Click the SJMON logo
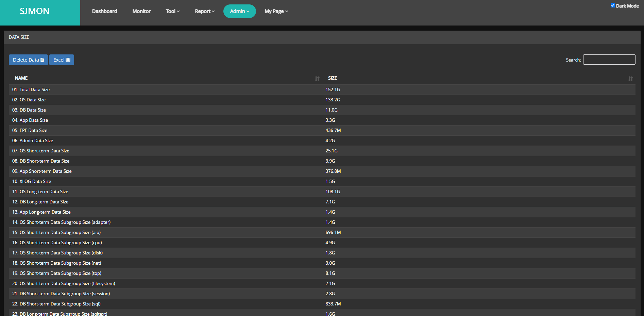This screenshot has height=316, width=644. pos(34,11)
